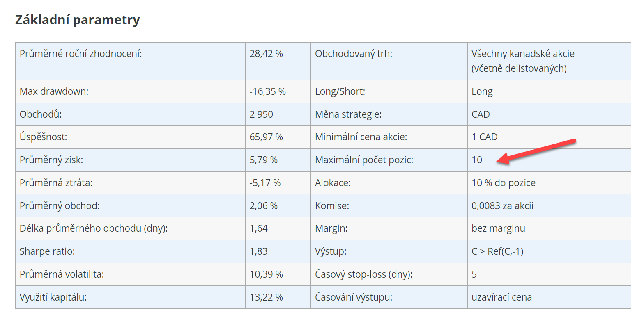Select the 'CAD' strategy currency value

(481, 114)
